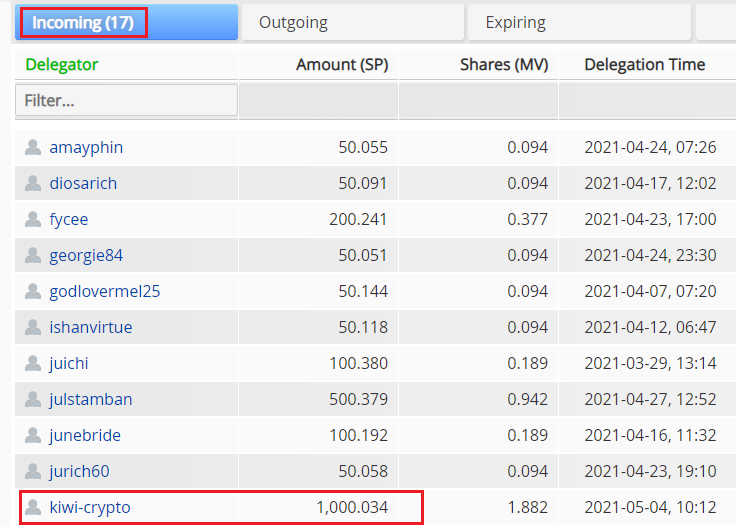This screenshot has height=527, width=736.
Task: Select the shares value 0.377
Action: click(x=528, y=219)
